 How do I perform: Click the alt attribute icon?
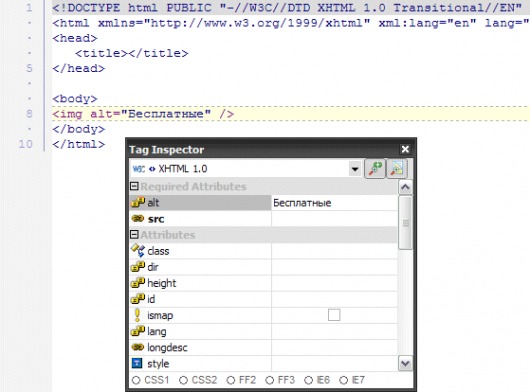click(x=138, y=202)
